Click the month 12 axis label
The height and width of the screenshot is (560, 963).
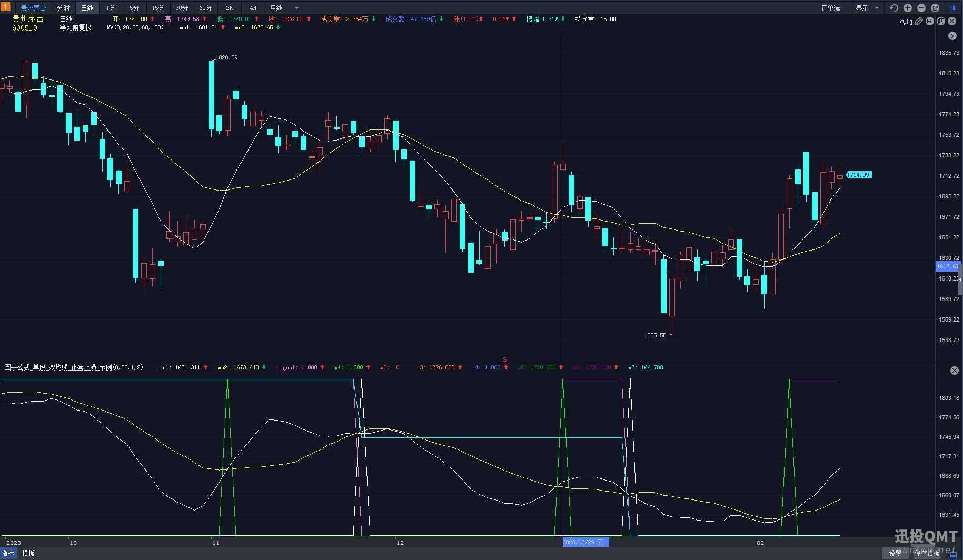point(400,543)
